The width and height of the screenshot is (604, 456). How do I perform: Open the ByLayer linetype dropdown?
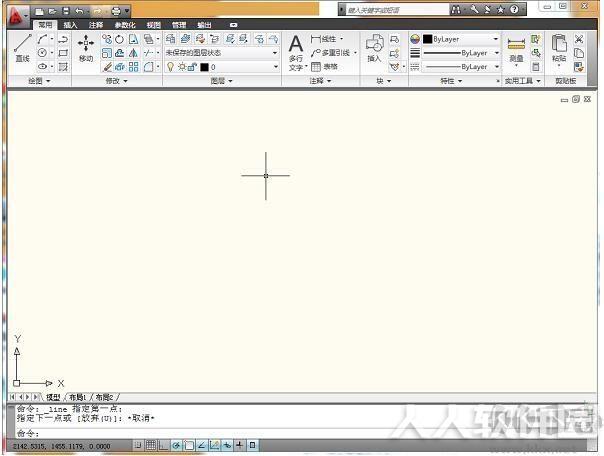[x=461, y=67]
